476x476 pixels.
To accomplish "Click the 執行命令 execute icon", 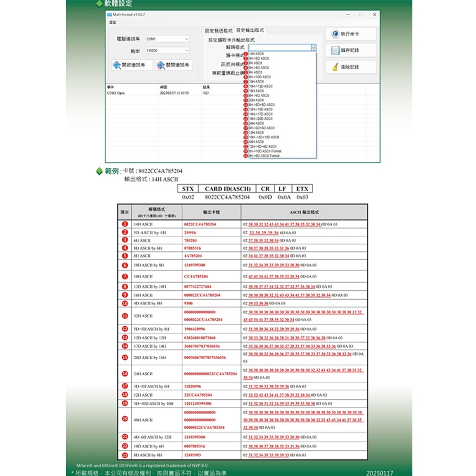I will point(334,34).
